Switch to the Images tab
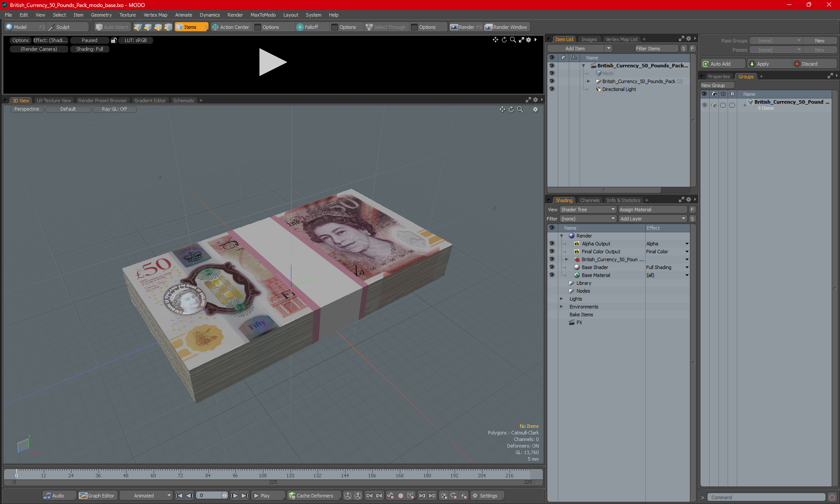Screen dimensions: 840x504 coord(589,39)
